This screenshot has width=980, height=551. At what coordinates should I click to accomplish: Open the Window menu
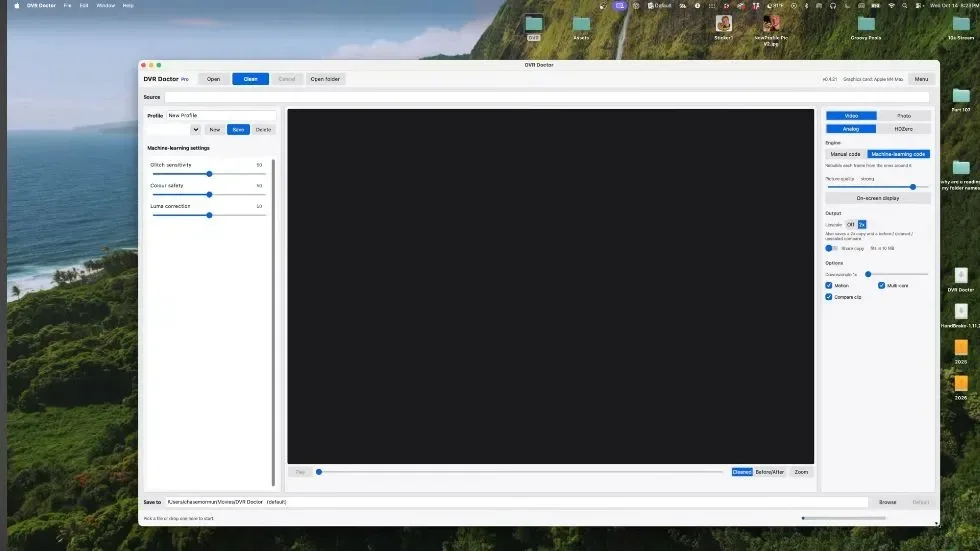[x=106, y=6]
